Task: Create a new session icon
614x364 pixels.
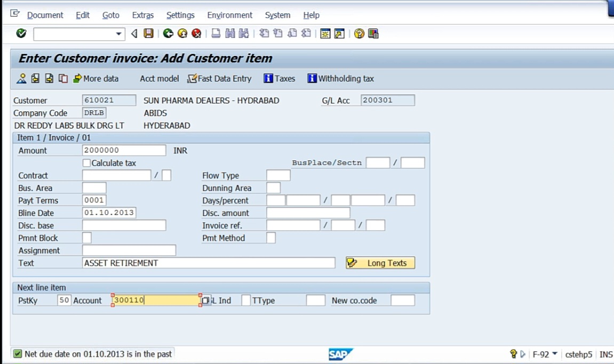Action: click(325, 34)
